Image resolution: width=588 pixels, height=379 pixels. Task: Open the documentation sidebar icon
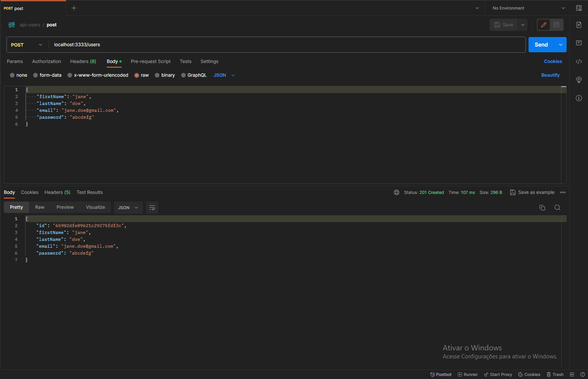(x=579, y=25)
